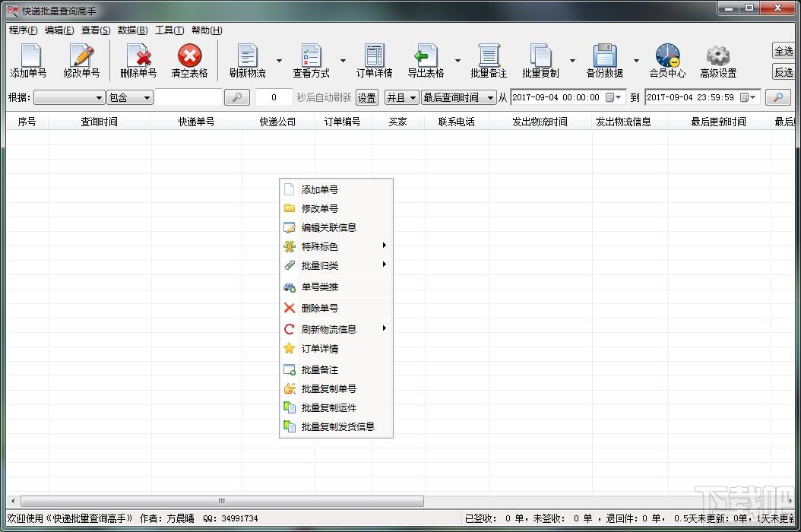Click the 订单编号 column header
Viewport: 801px width, 532px height.
click(x=343, y=122)
